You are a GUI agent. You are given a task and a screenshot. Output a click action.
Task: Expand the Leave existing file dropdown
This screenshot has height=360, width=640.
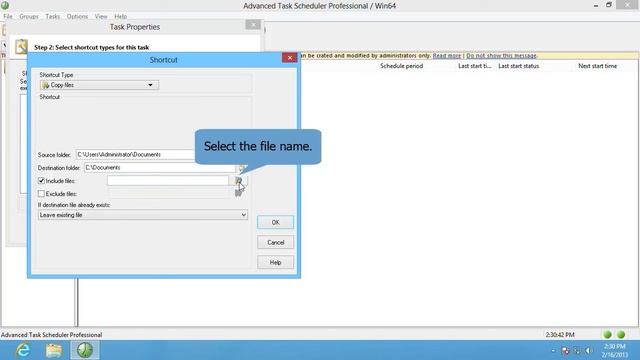[x=142, y=215]
